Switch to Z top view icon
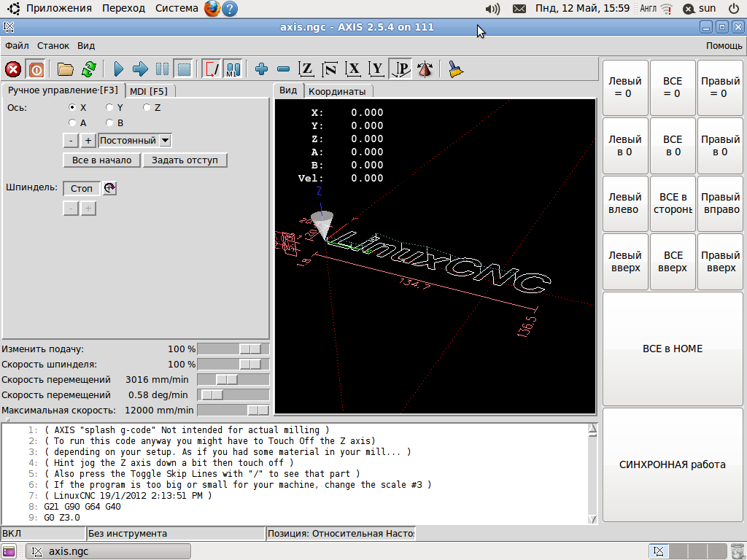This screenshot has width=747, height=560. pyautogui.click(x=307, y=69)
